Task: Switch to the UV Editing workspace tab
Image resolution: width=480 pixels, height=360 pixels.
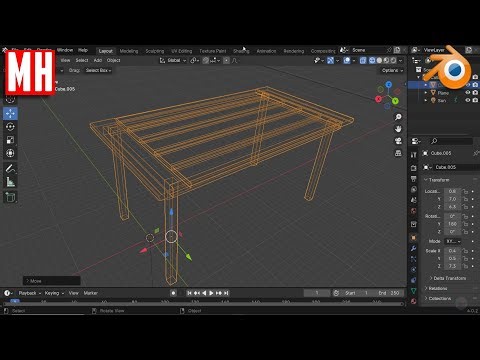Action: 182,51
